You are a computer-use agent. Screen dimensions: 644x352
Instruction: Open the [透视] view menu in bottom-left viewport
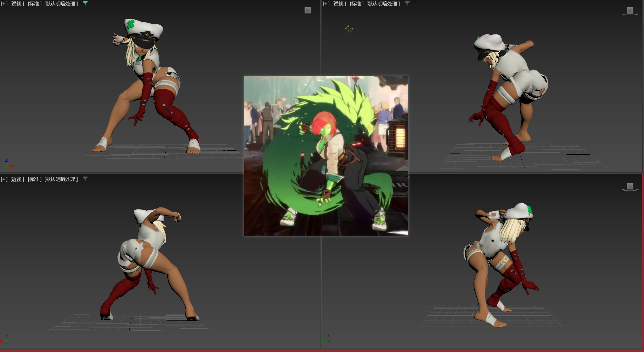point(17,179)
